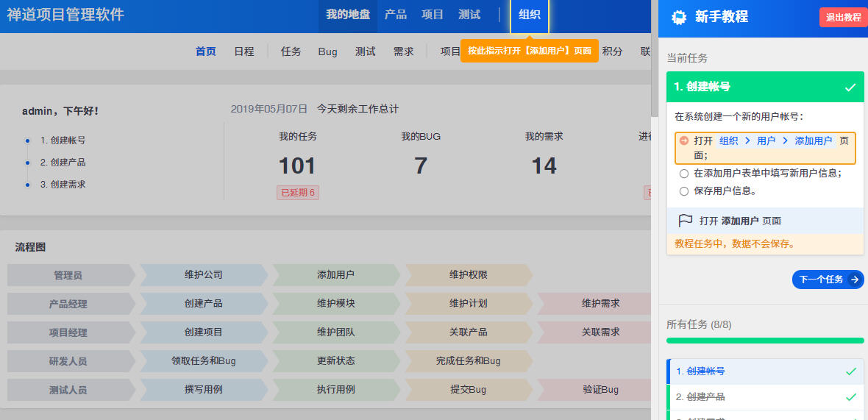
Task: Click the 已延期 6 badge under 我的任务
Action: coord(298,193)
